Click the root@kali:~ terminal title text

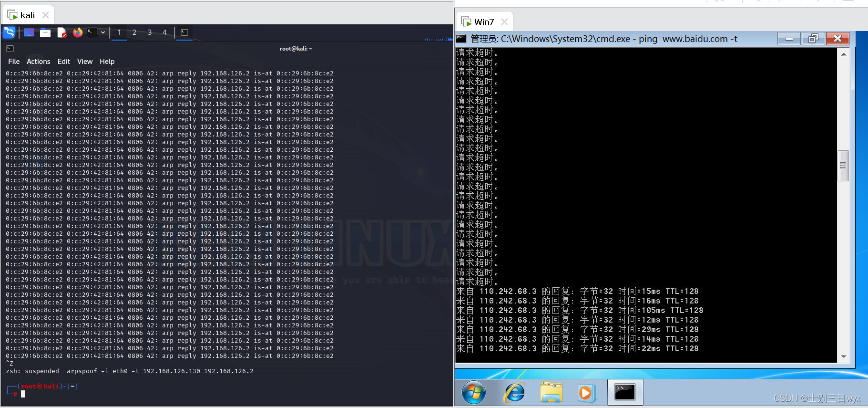click(x=296, y=49)
